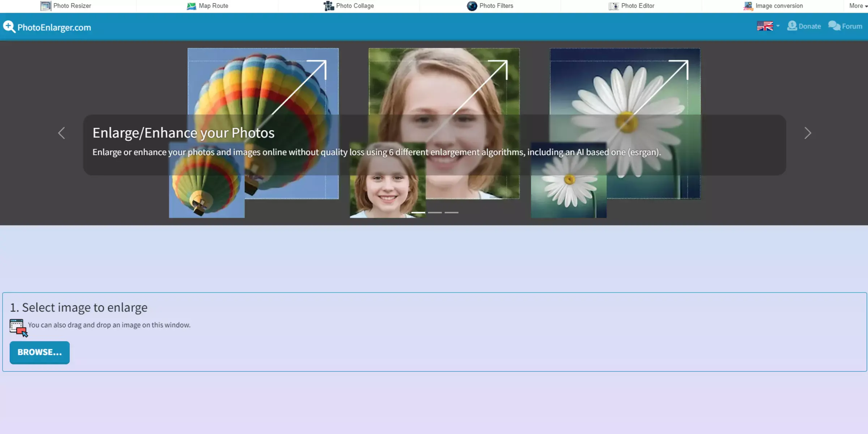The width and height of the screenshot is (868, 434).
Task: Expand the More dropdown menu
Action: coord(858,6)
